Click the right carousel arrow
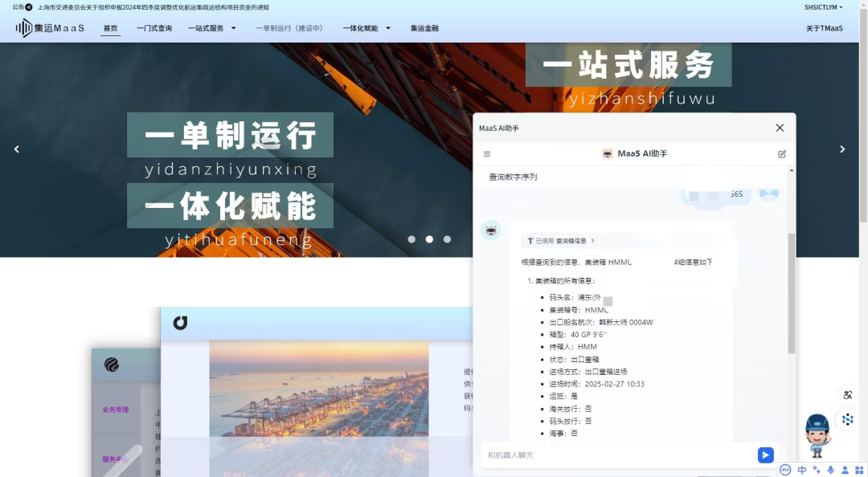This screenshot has height=477, width=868. [x=842, y=149]
